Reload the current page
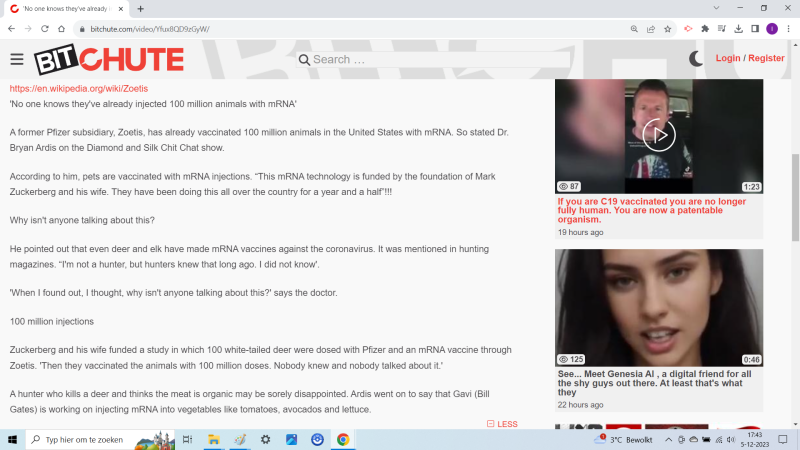This screenshot has height=450, width=800. coord(45,29)
